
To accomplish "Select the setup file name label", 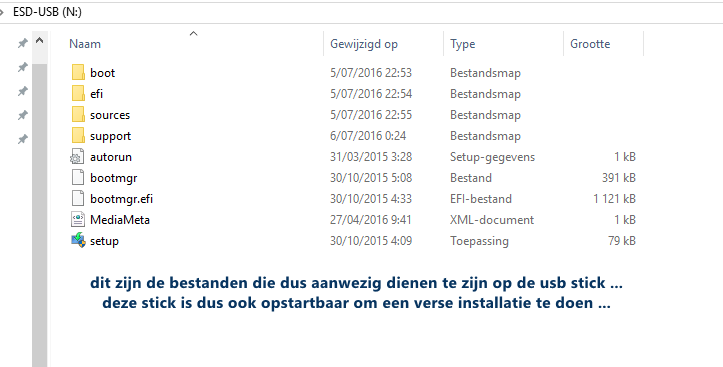I will pyautogui.click(x=104, y=241).
